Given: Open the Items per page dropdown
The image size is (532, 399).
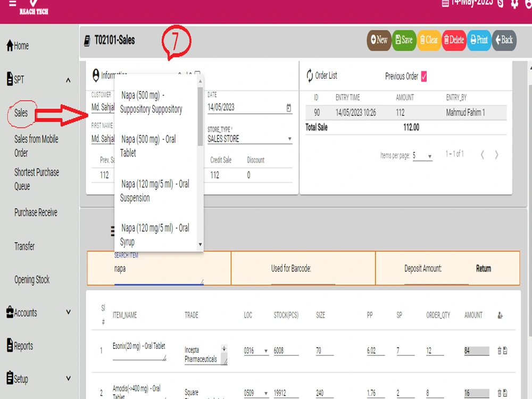Looking at the screenshot, I should pos(422,156).
